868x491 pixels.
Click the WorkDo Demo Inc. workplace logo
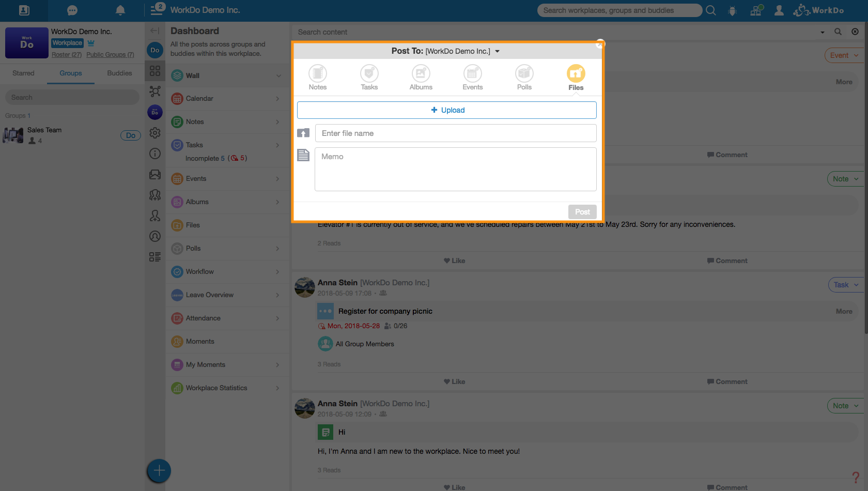[27, 43]
